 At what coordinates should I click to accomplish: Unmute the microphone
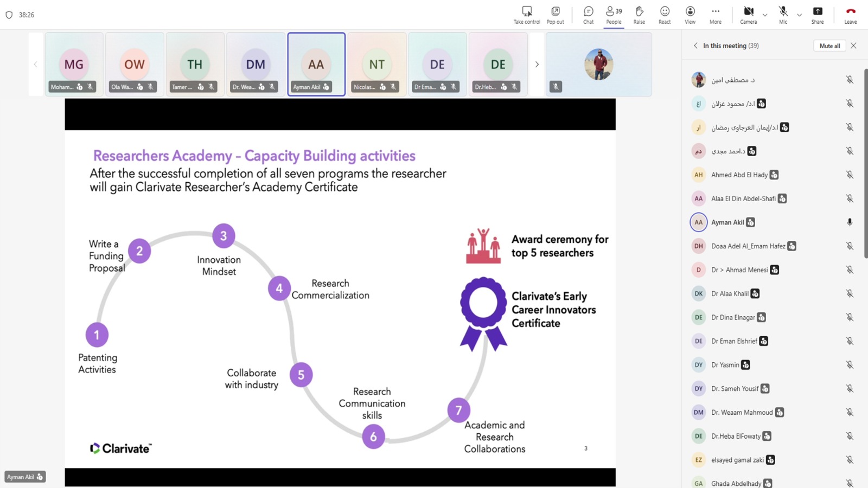tap(783, 15)
